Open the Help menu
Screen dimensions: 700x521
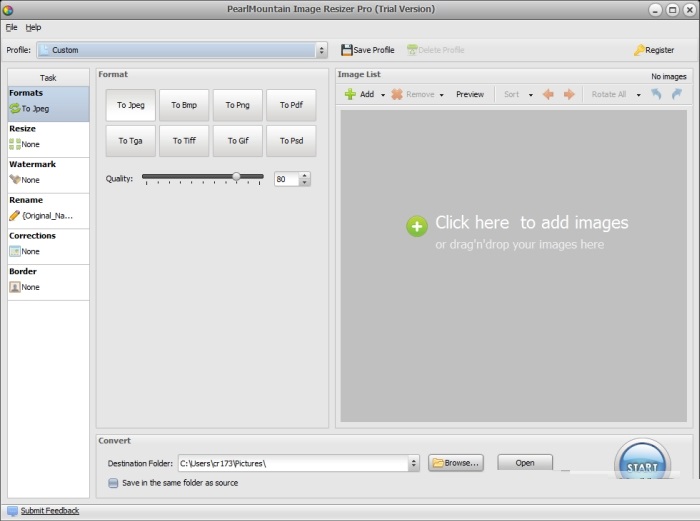coord(33,27)
